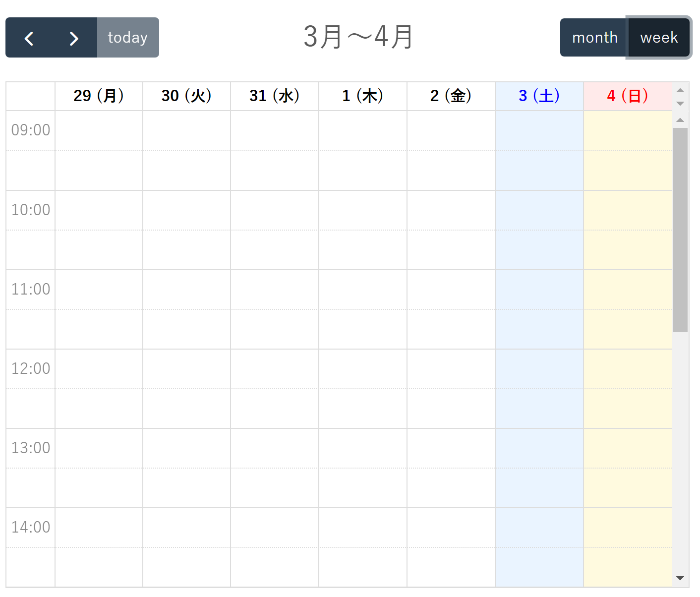Click the scrollbar down arrow at bottom
This screenshot has height=597, width=700.
pos(680,578)
